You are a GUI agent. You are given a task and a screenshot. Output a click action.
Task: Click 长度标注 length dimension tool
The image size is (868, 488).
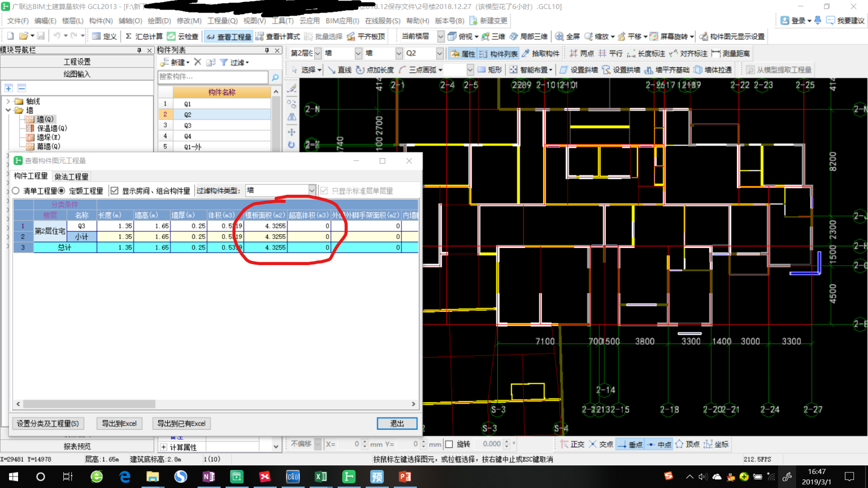tap(646, 53)
